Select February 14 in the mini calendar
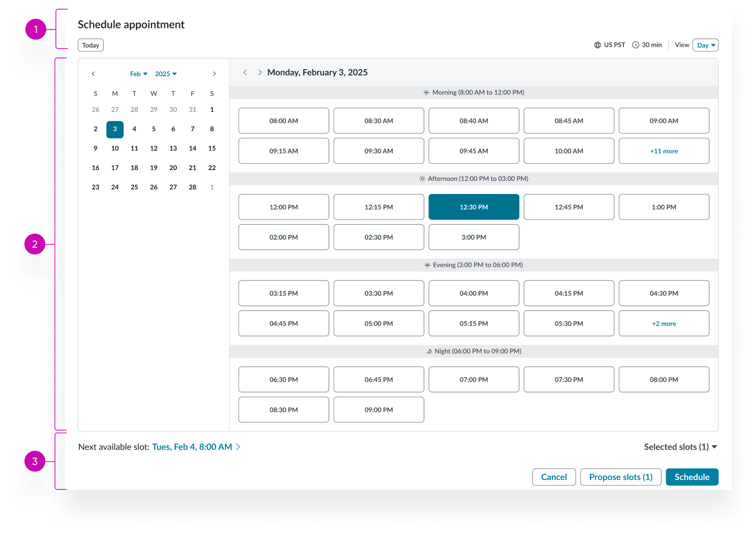Screen dimensions: 756x535 193,148
